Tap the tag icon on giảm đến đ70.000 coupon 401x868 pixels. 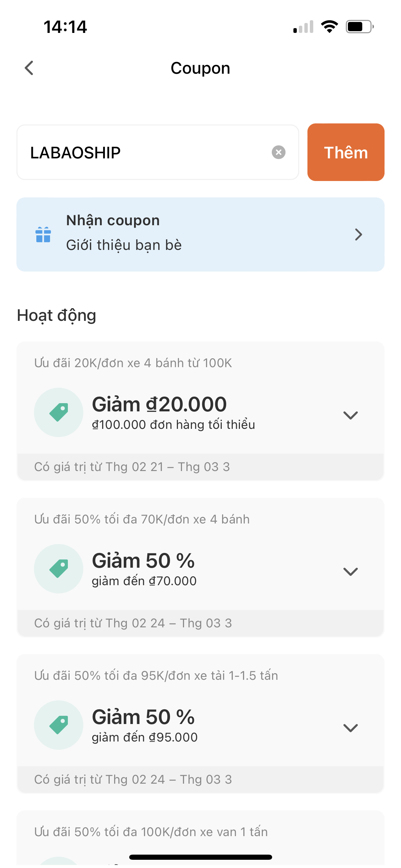point(59,569)
